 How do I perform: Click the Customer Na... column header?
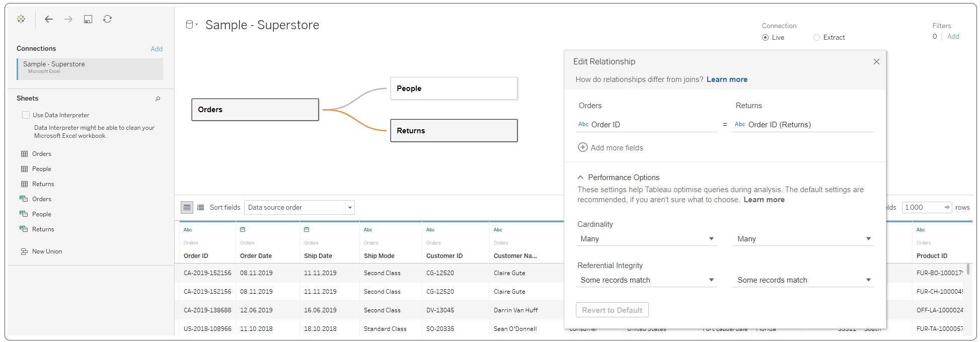point(515,256)
